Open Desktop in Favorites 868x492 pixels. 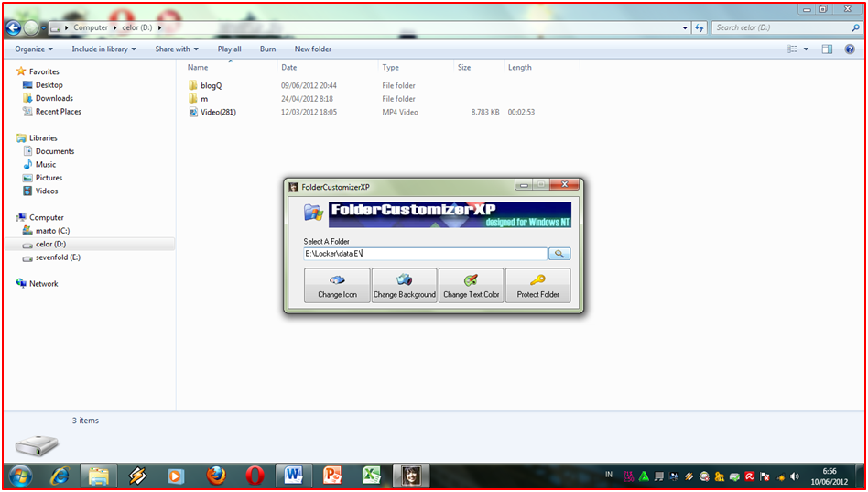(43, 85)
